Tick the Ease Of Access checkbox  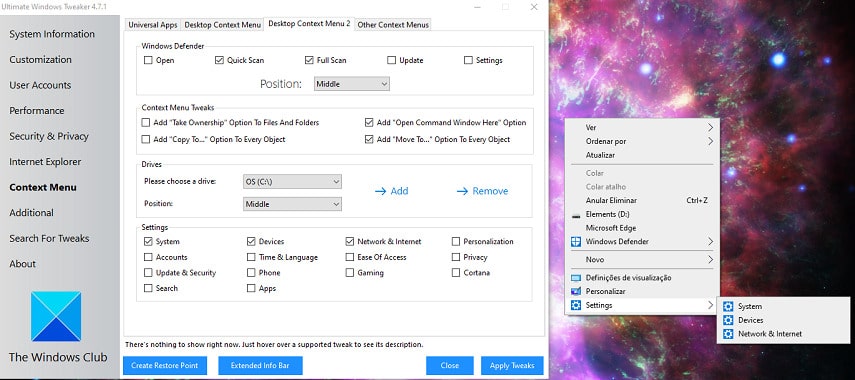(x=350, y=257)
